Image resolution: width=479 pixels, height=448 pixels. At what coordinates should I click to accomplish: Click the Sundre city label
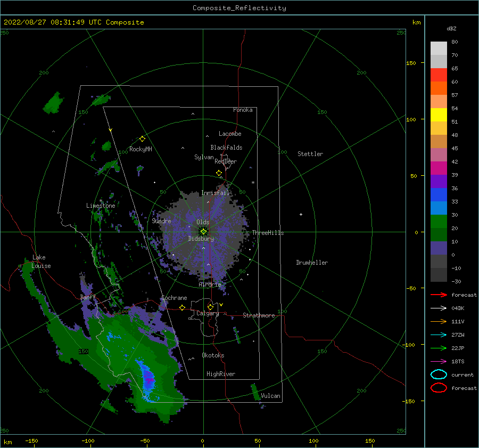coord(162,221)
